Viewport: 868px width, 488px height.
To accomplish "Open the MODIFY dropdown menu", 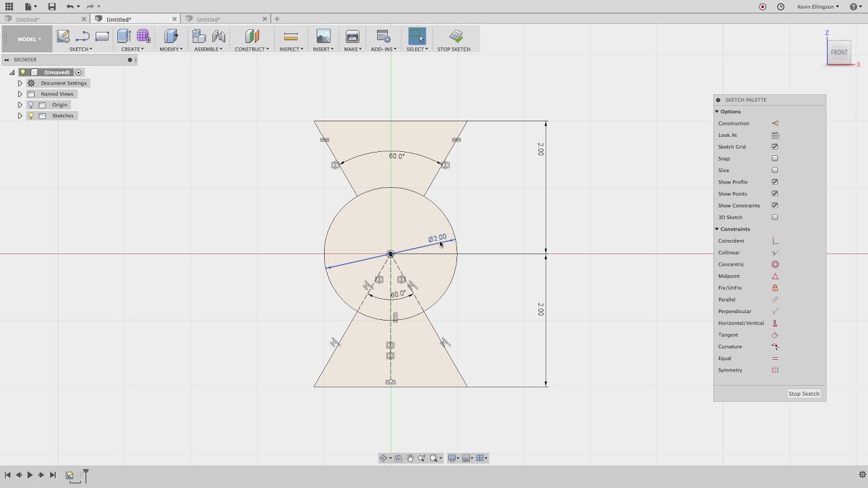I will point(171,49).
